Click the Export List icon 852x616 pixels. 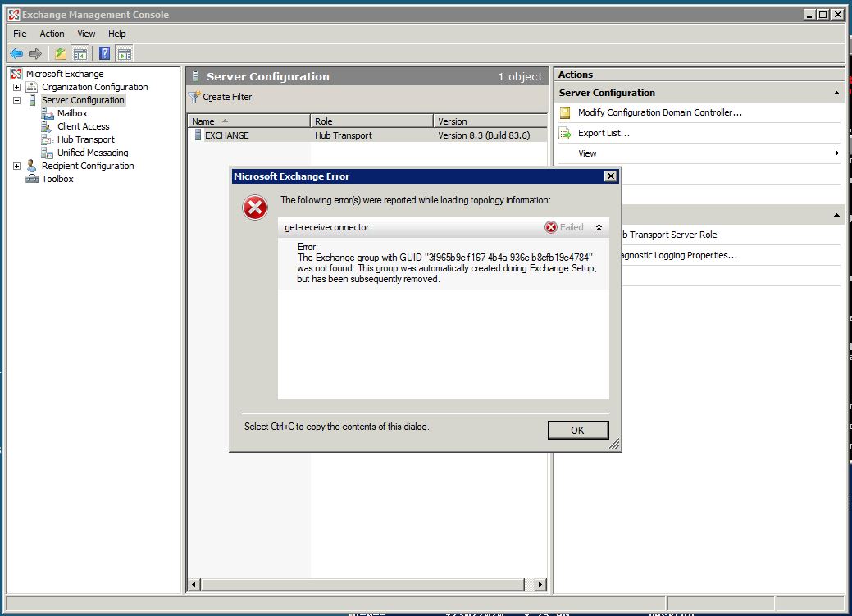(x=565, y=133)
